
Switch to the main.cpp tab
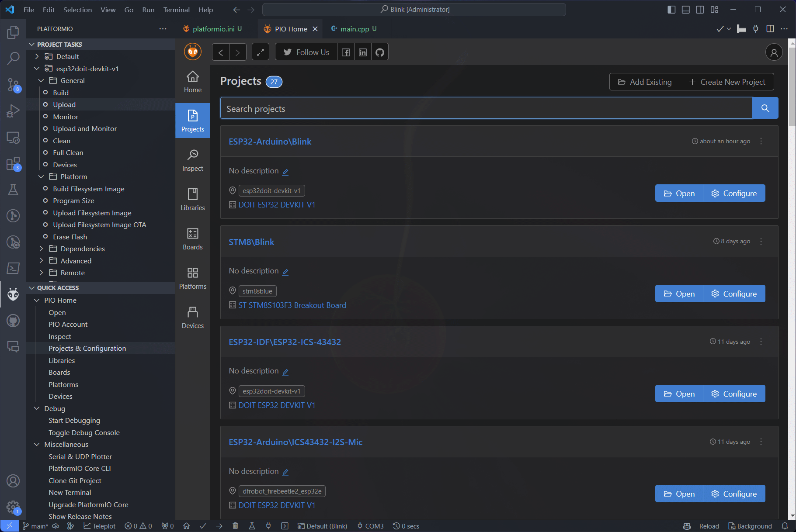(x=355, y=29)
